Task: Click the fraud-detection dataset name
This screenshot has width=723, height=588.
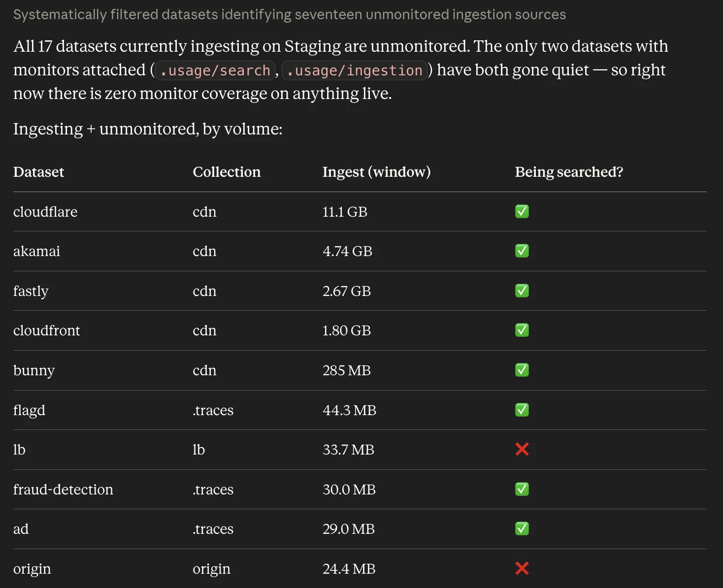Action: click(63, 489)
